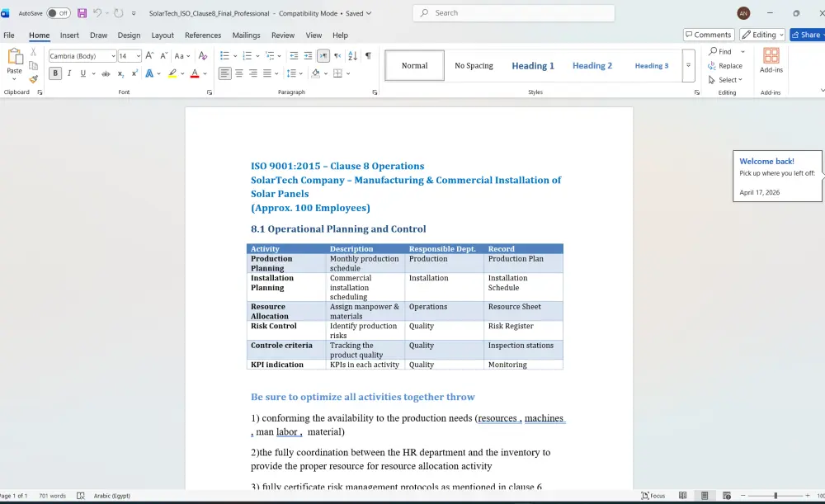
Task: Toggle Italic formatting
Action: coord(69,73)
